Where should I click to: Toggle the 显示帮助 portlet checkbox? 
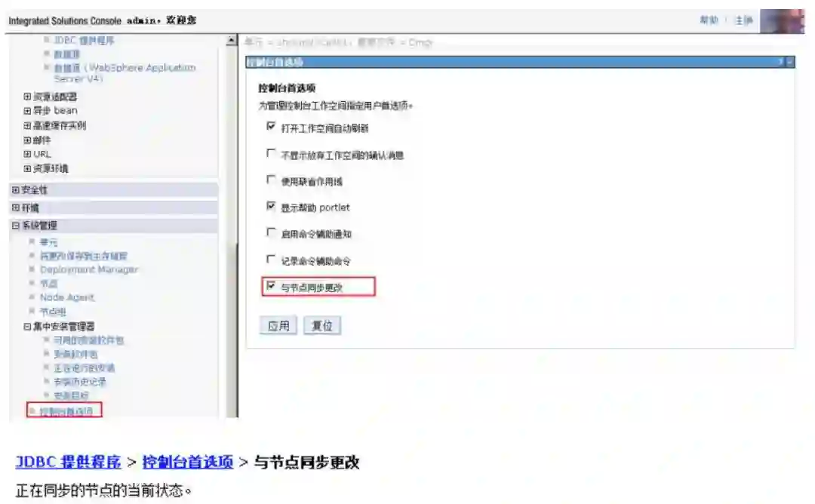pyautogui.click(x=271, y=206)
